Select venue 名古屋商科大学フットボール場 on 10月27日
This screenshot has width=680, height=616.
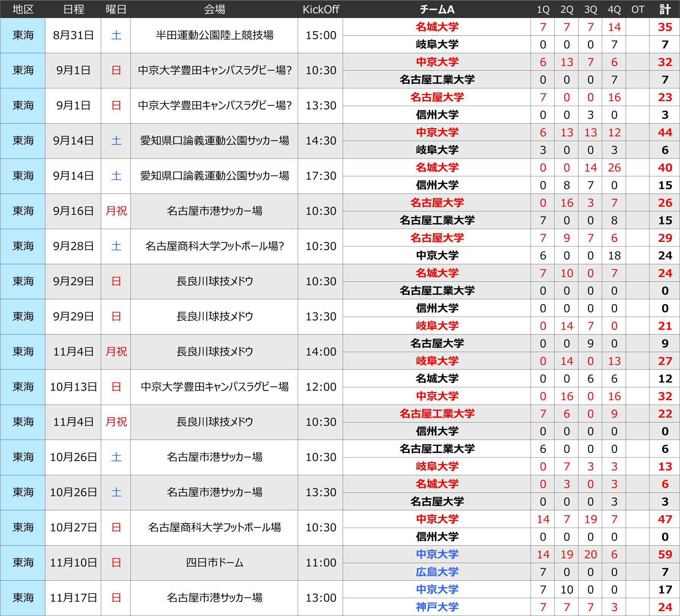coord(214,528)
